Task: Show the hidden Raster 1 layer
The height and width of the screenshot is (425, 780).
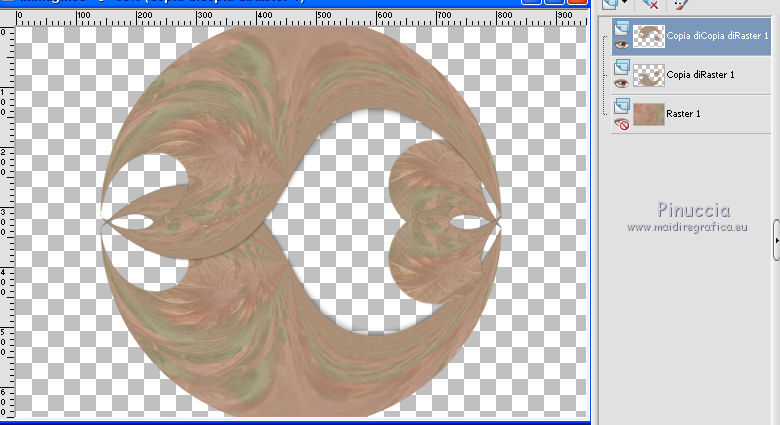Action: 621,123
